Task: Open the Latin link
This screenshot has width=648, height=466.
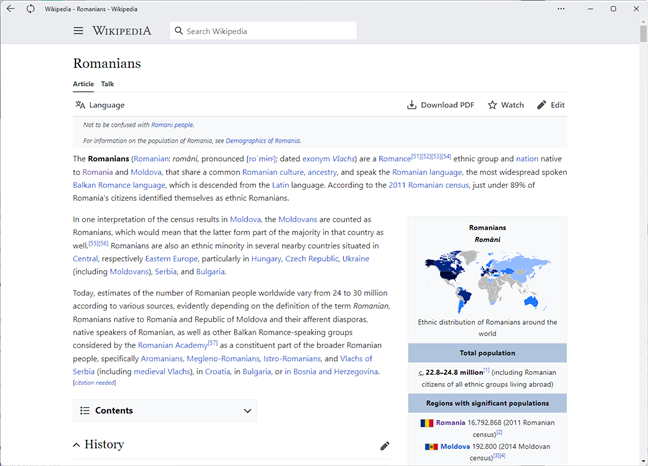Action: tap(281, 185)
